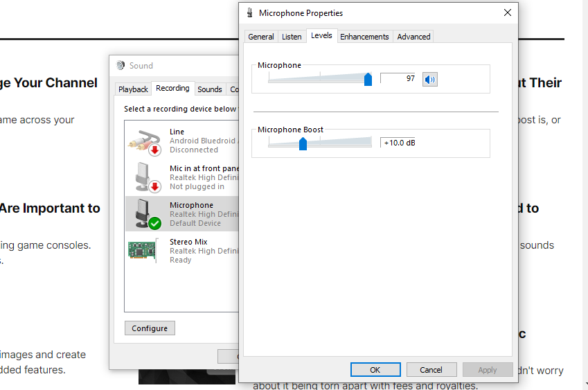Select the Recording tab in Sound window
The image size is (588, 390).
coord(173,88)
